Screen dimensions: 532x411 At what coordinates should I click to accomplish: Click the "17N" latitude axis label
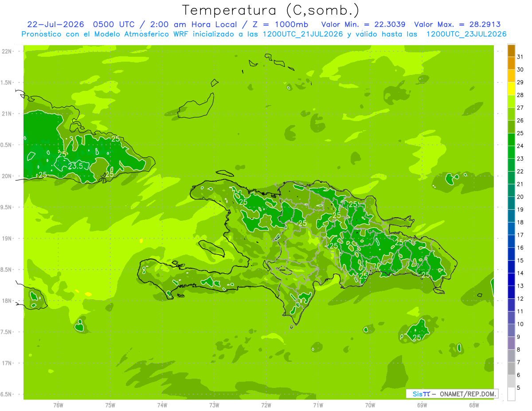point(8,363)
